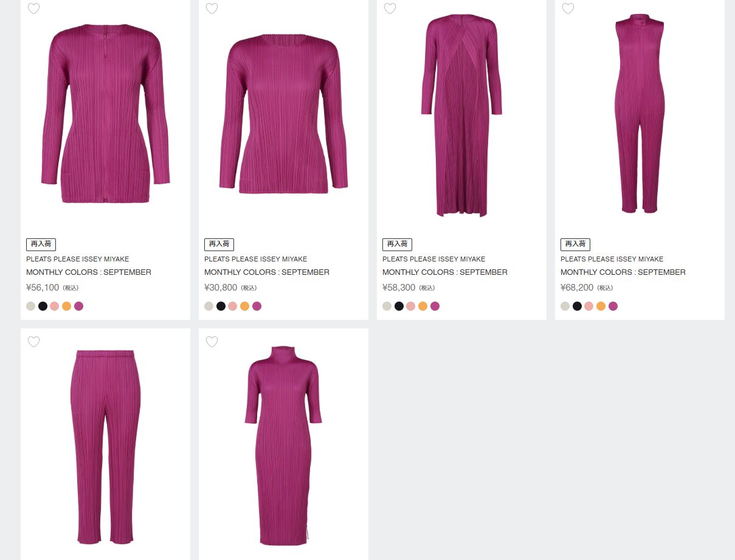This screenshot has width=735, height=560.
Task: Click MONTHLY COLORS : SEPTEMBER title above ¥30,800
Action: coord(267,272)
